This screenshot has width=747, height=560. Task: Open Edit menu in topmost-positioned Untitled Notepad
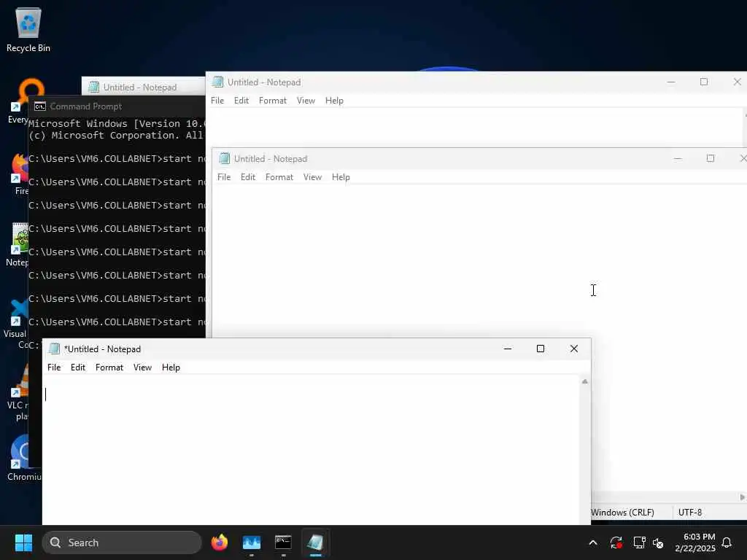click(x=241, y=101)
